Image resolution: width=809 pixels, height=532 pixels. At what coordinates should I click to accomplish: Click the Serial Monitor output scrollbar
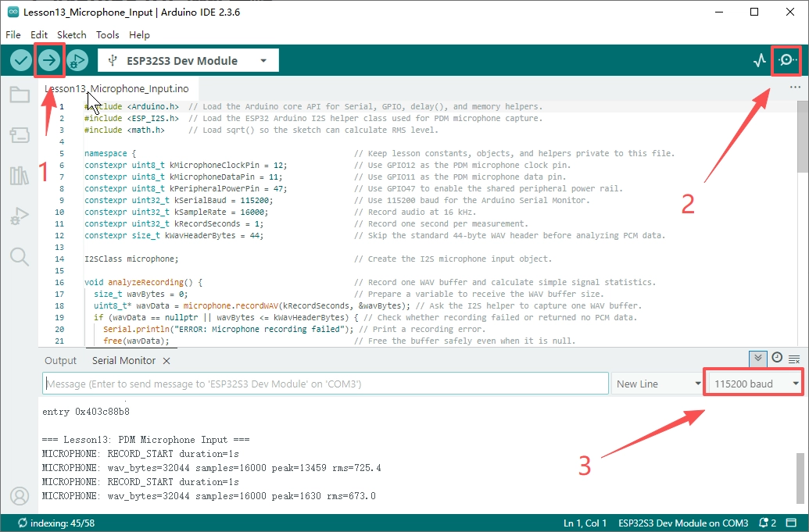pos(800,477)
